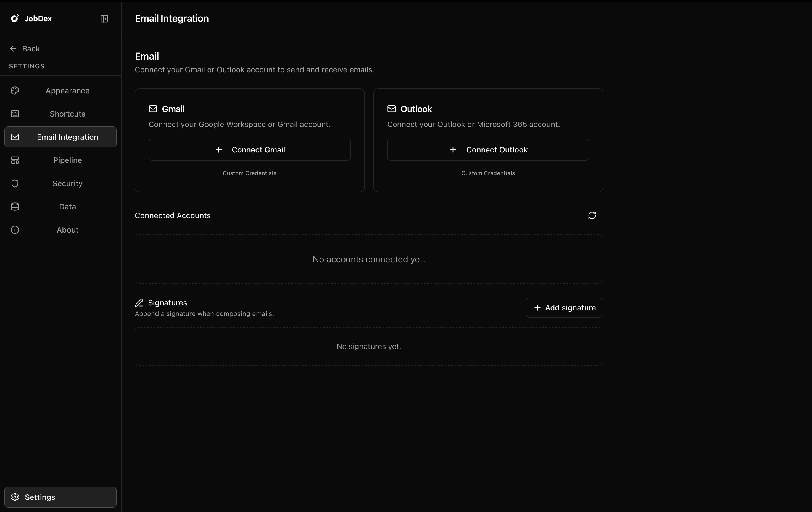Open Custom Credentials under Gmail

[x=249, y=173]
